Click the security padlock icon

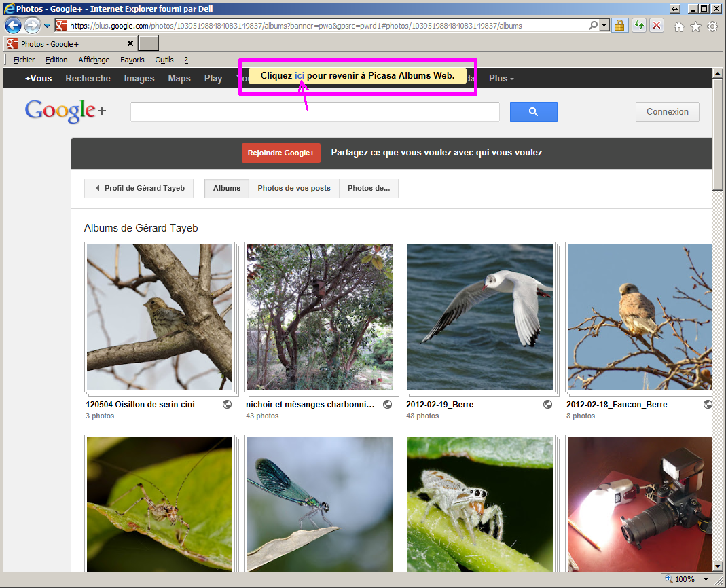click(x=619, y=26)
